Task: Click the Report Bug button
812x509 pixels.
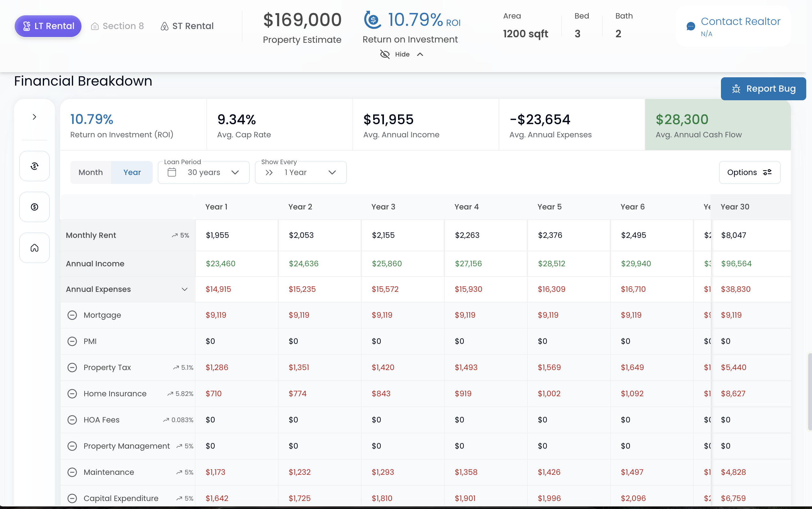Action: tap(763, 89)
